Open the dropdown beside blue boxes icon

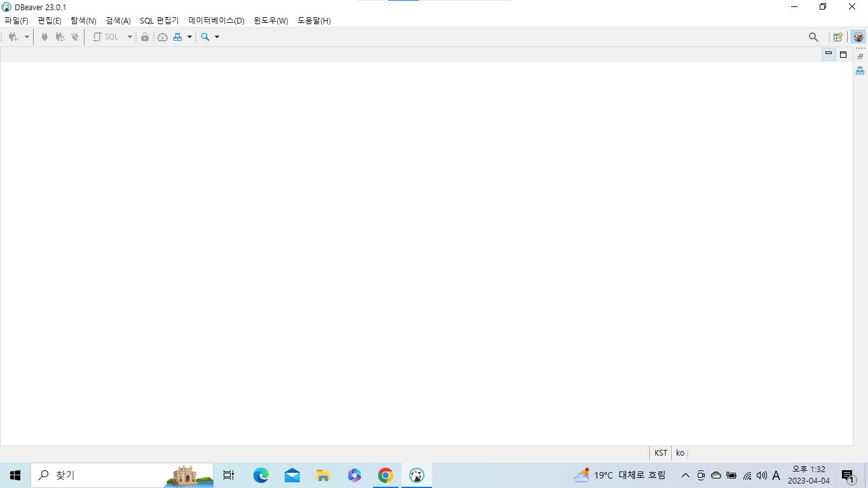click(x=189, y=37)
